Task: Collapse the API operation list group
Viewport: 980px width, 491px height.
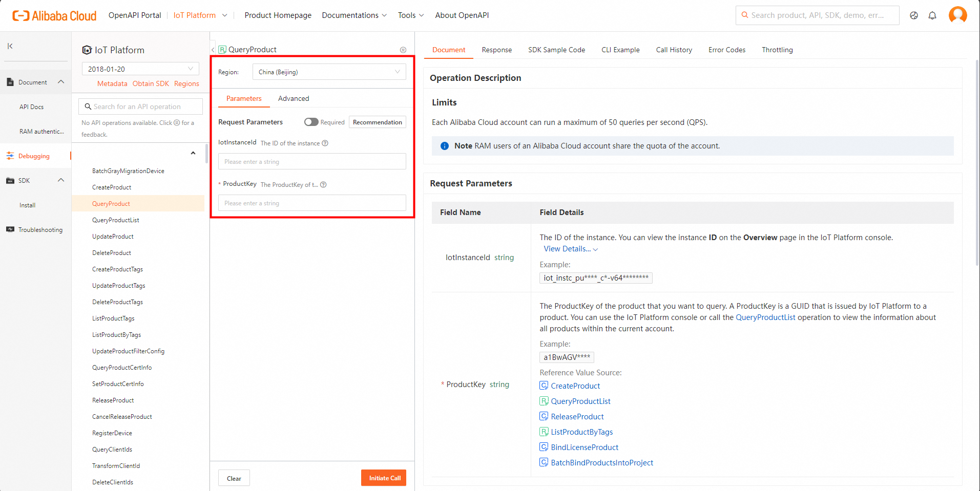Action: [x=193, y=153]
